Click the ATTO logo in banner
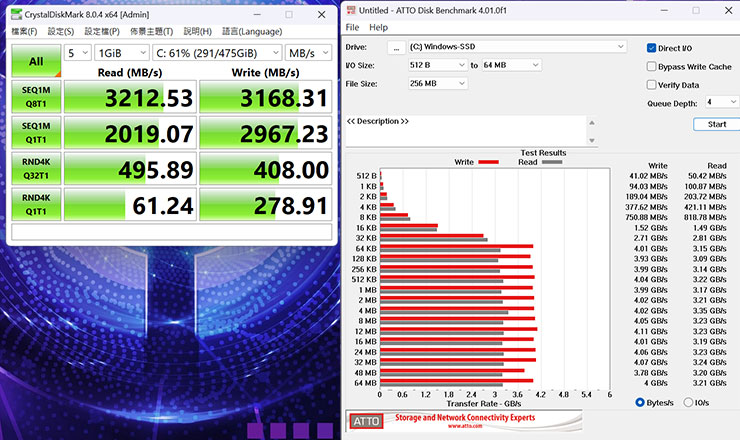The image size is (740, 440). [366, 421]
